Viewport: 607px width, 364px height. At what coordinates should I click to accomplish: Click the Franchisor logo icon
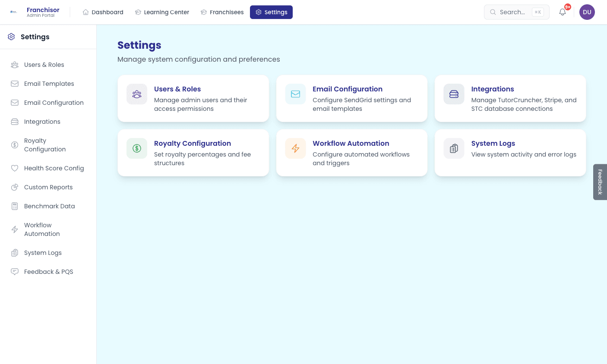pyautogui.click(x=13, y=12)
